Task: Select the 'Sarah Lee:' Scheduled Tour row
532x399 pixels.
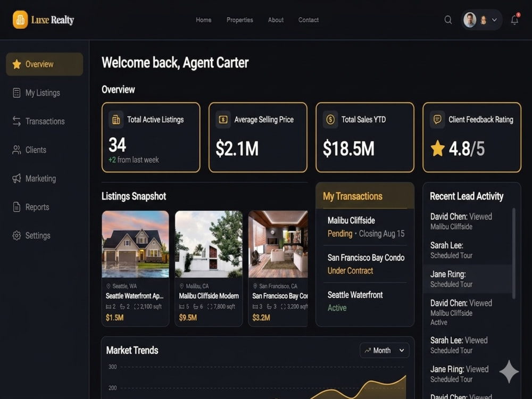Action: pos(468,250)
